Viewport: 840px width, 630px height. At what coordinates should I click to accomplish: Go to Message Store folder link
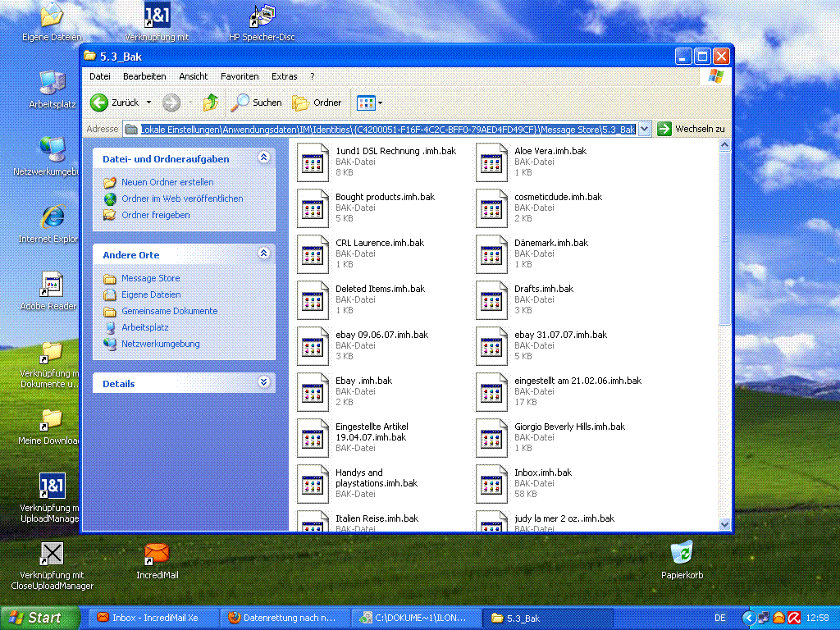pyautogui.click(x=151, y=278)
